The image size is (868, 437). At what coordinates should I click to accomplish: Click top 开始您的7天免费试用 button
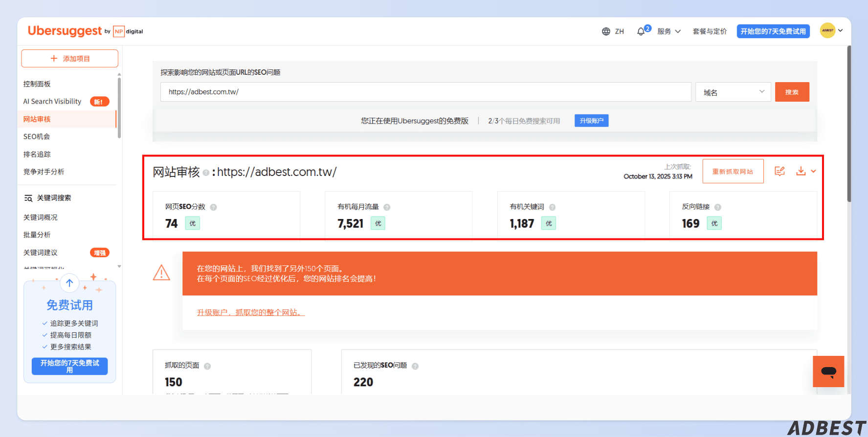pyautogui.click(x=773, y=31)
